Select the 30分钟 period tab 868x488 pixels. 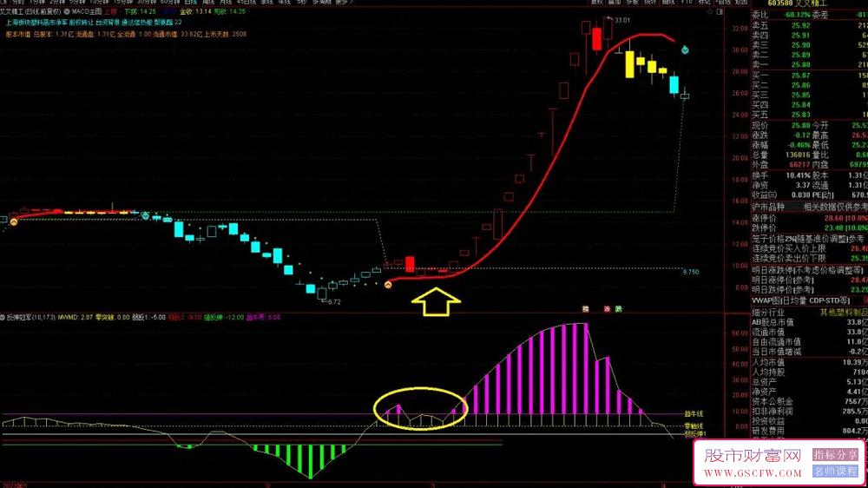point(147,3)
